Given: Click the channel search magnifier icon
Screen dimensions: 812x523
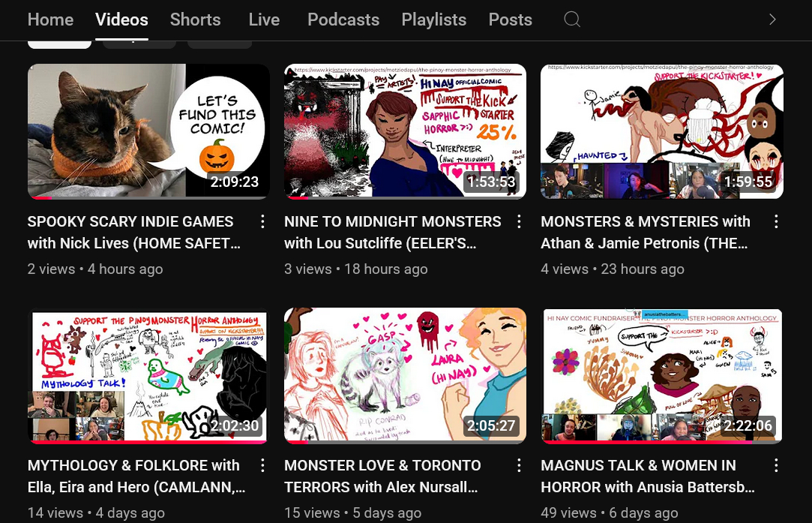Looking at the screenshot, I should tap(572, 20).
